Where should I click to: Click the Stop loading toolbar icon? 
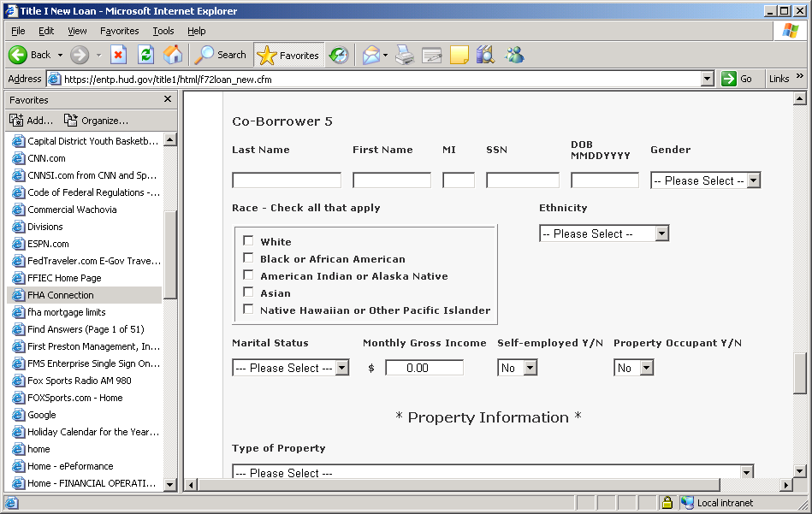coord(119,55)
